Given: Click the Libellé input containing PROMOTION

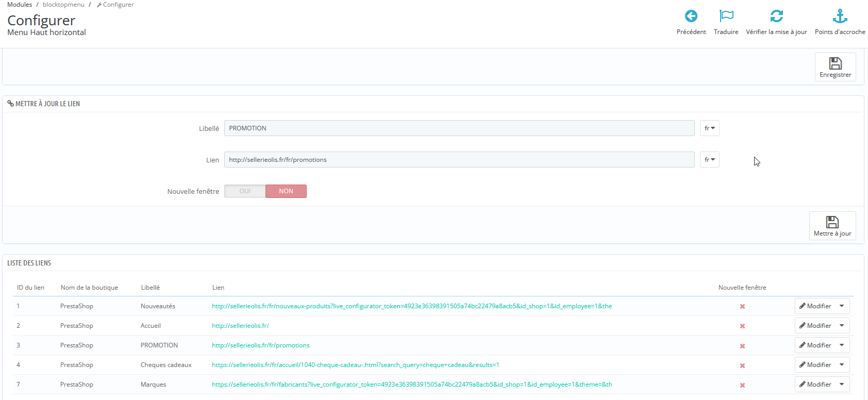Looking at the screenshot, I should coord(459,128).
